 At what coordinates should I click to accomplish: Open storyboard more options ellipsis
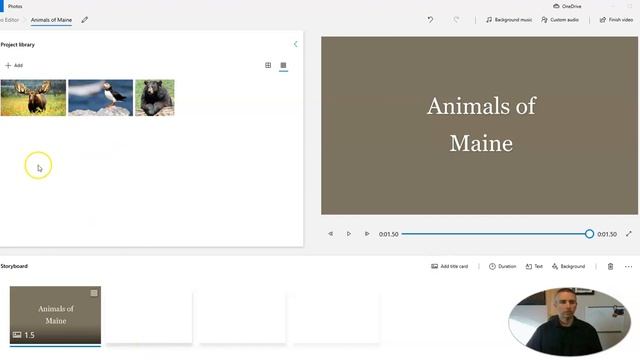tap(628, 267)
